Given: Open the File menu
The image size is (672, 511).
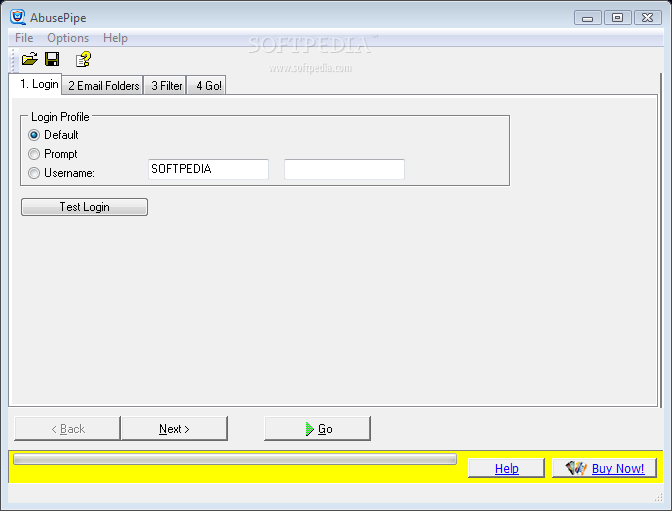Looking at the screenshot, I should pyautogui.click(x=24, y=38).
